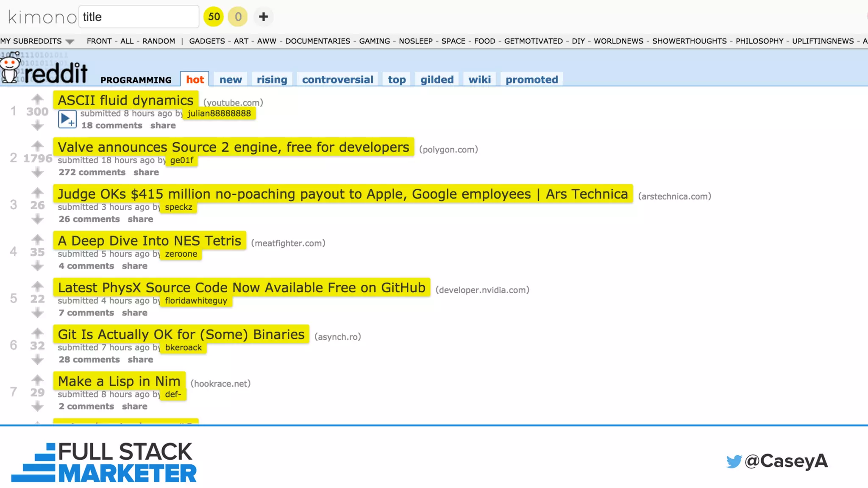Downvote the PhysX Source Code post
The width and height of the screenshot is (868, 488).
(x=37, y=313)
